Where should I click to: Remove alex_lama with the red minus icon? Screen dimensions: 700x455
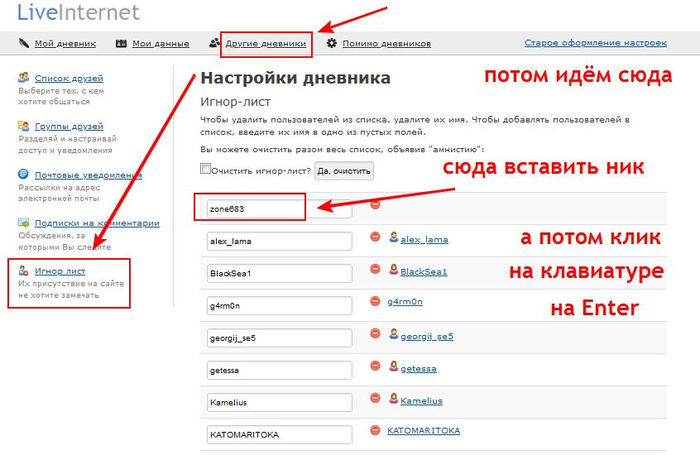coord(375,237)
